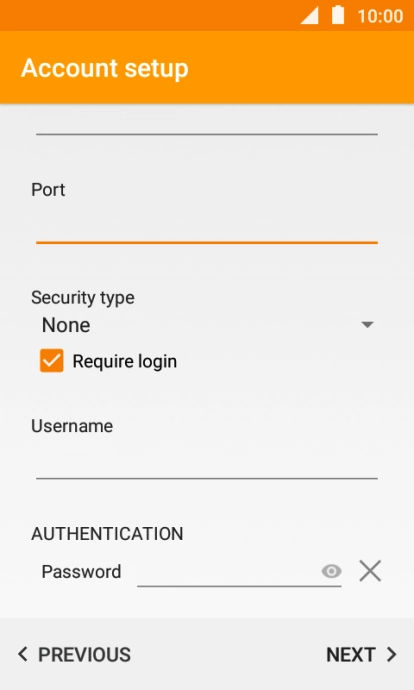Tap the signal strength icon
The image size is (414, 690).
pyautogui.click(x=309, y=16)
